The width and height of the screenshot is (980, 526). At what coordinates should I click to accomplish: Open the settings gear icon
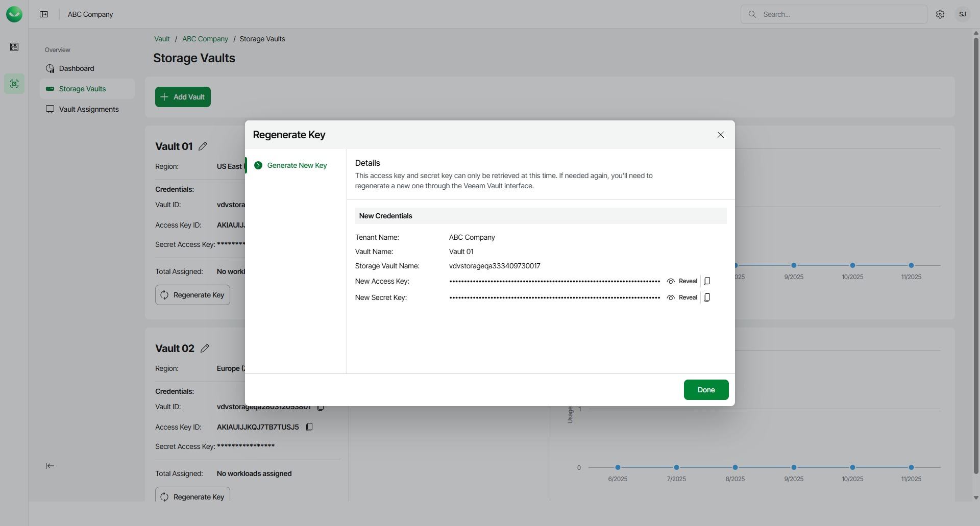pos(940,14)
